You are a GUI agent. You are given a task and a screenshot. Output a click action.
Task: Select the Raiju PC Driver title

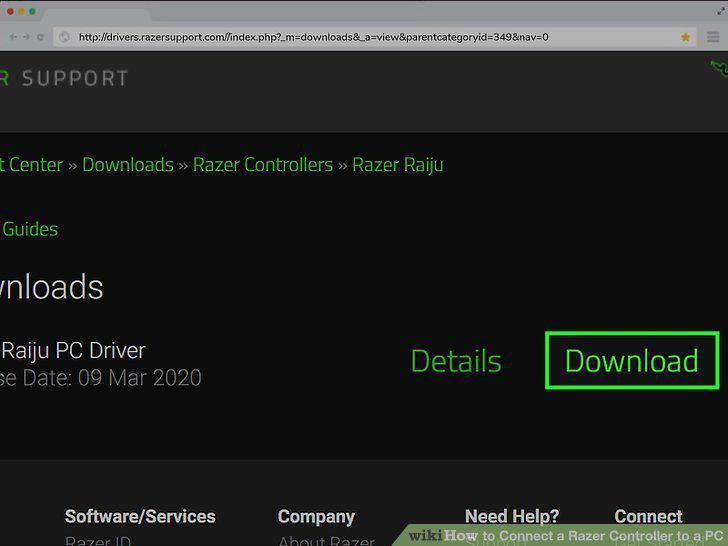coord(73,351)
